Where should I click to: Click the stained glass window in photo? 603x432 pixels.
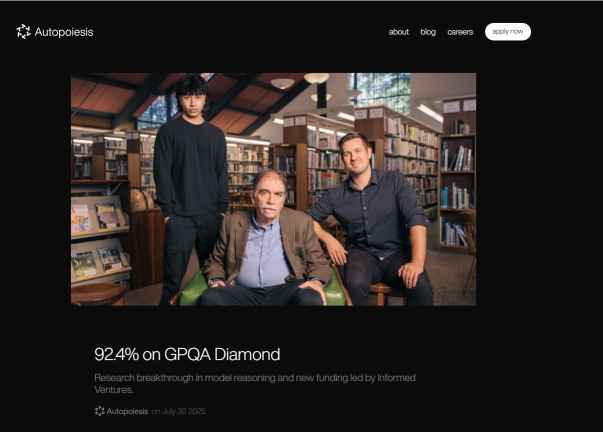[383, 90]
